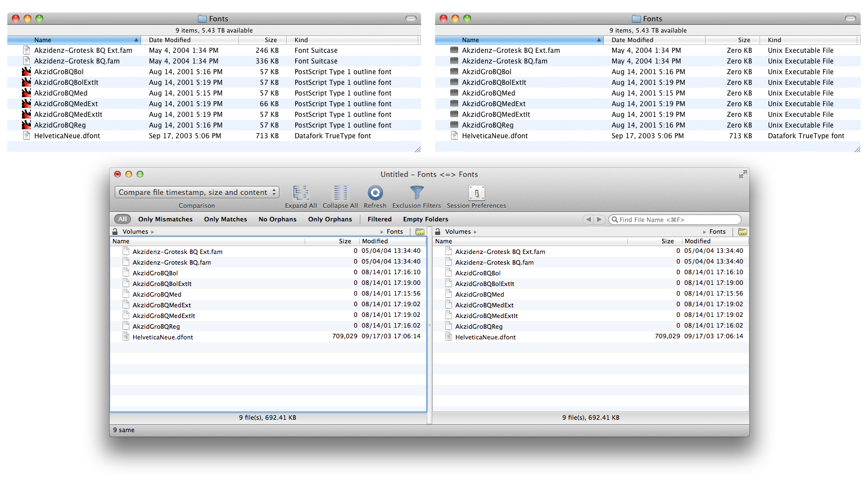Viewport: 868px width, 481px height.
Task: Click HelveticaNeue.dfont file icon in left Finder window
Action: click(26, 135)
